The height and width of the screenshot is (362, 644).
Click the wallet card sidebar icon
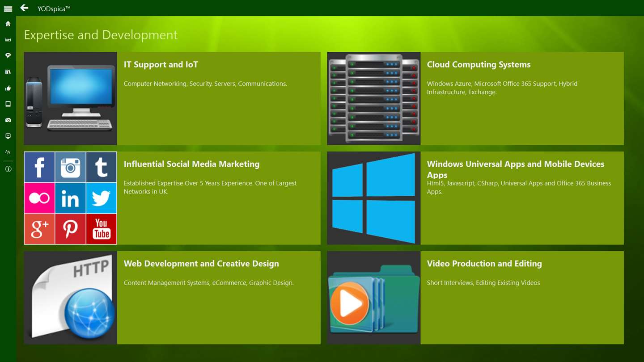coord(8,40)
